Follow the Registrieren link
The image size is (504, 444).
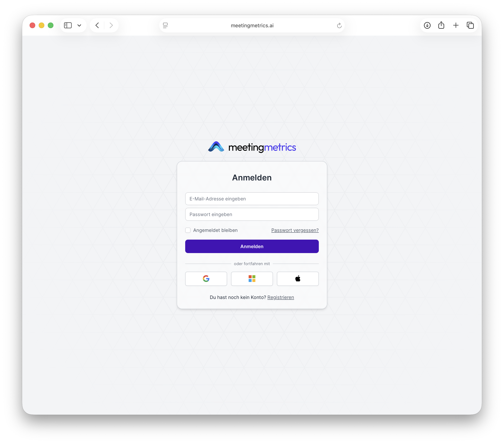[281, 297]
